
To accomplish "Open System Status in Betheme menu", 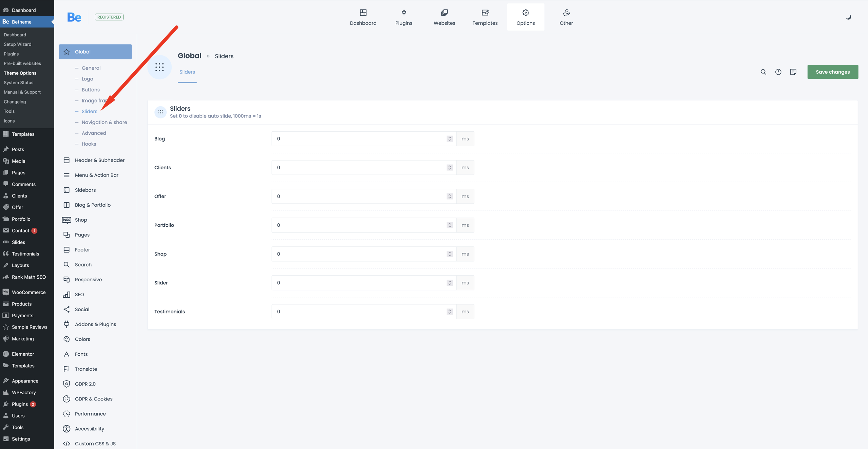I will (x=18, y=82).
